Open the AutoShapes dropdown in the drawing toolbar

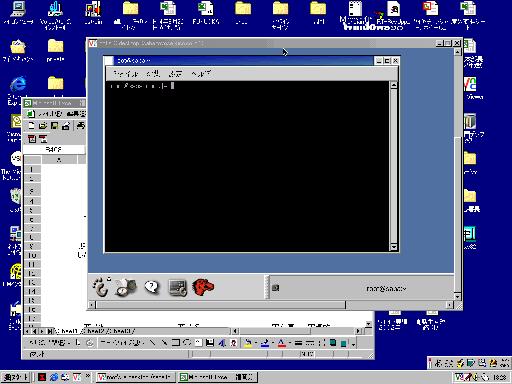(122, 343)
